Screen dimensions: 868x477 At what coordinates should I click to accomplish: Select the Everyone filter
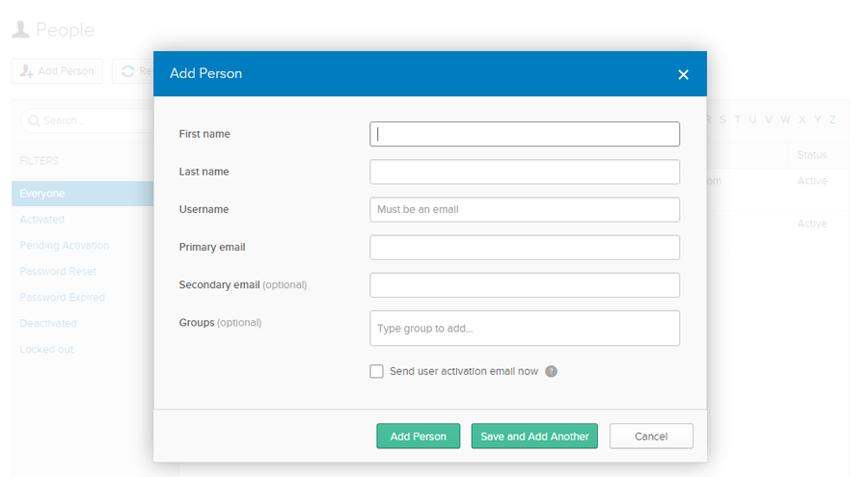coord(42,194)
